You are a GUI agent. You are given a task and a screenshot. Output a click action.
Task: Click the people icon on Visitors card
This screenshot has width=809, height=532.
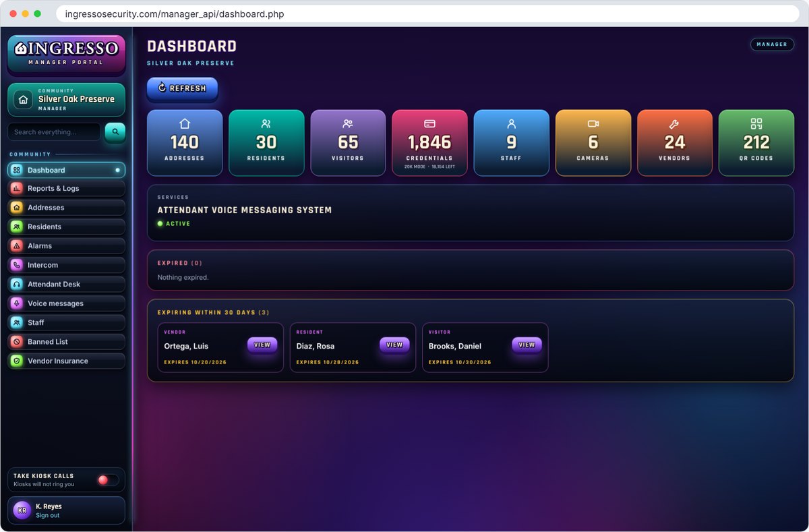click(x=348, y=124)
